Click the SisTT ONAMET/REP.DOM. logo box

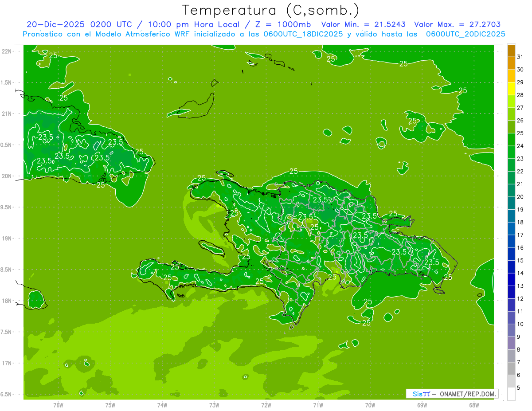pyautogui.click(x=452, y=394)
